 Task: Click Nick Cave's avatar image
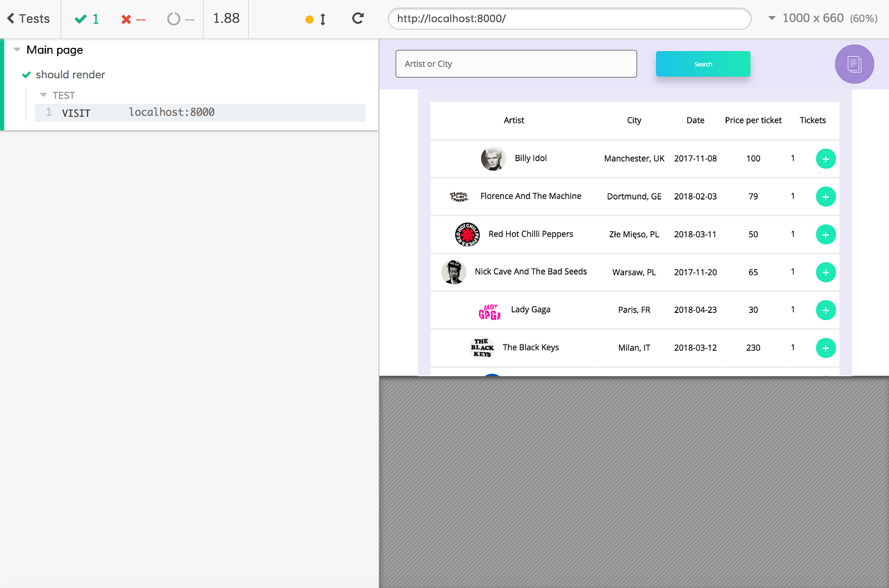click(453, 272)
